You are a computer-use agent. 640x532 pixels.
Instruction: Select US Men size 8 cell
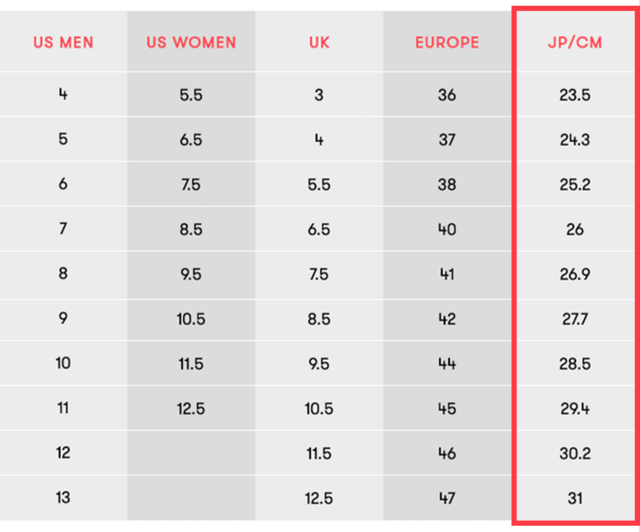tap(63, 274)
